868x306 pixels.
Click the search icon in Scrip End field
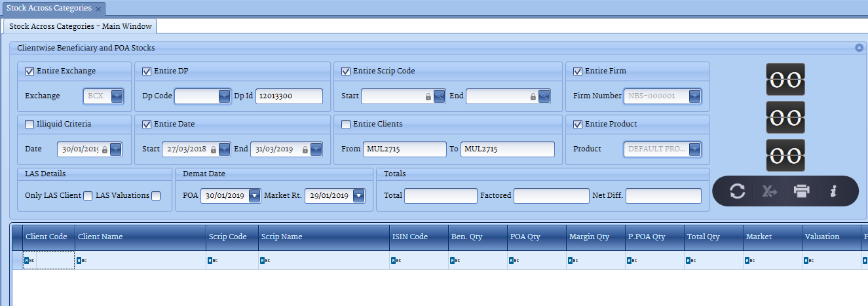click(x=543, y=96)
